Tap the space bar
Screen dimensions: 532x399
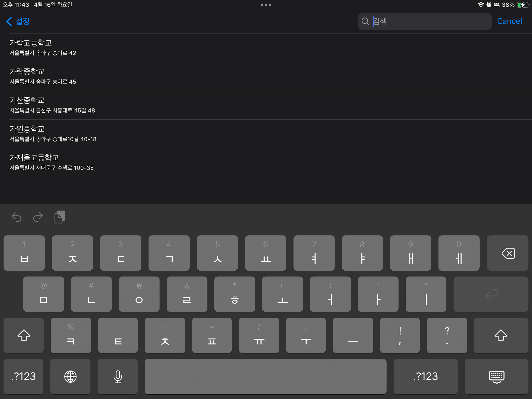coord(266,376)
